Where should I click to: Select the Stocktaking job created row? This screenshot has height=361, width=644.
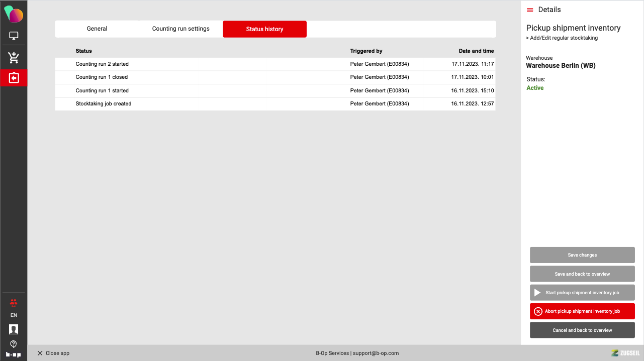[x=275, y=104]
